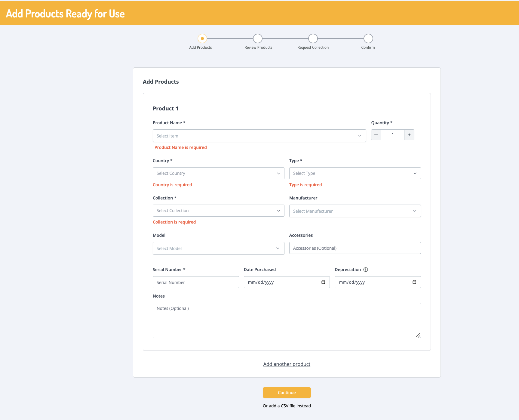Jump to the Request Collection step circle
Viewport: 519px width, 420px height.
pos(313,39)
